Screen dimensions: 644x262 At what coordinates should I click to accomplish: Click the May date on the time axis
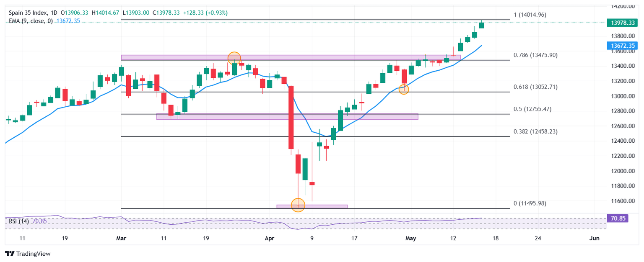pyautogui.click(x=411, y=238)
